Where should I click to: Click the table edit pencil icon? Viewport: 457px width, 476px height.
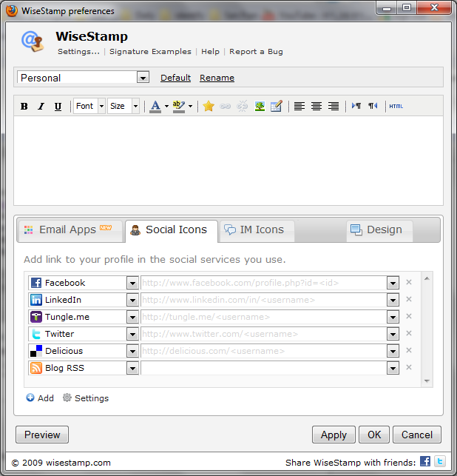point(277,107)
